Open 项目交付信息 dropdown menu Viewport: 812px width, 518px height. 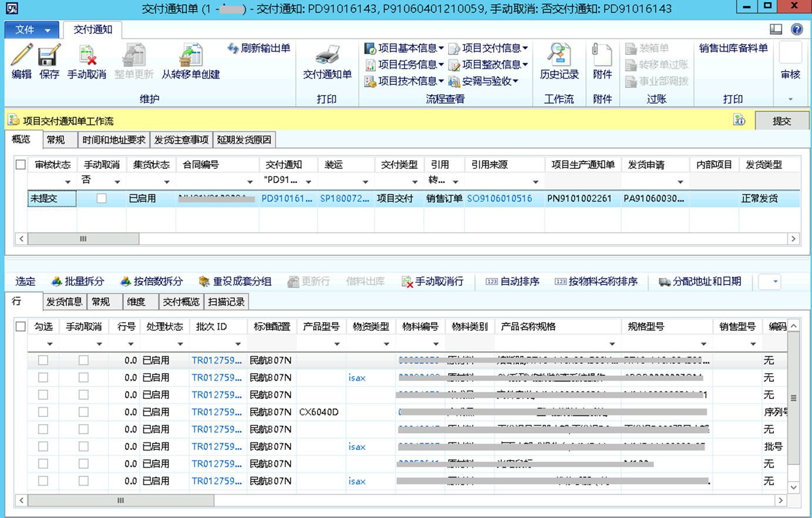tap(488, 48)
